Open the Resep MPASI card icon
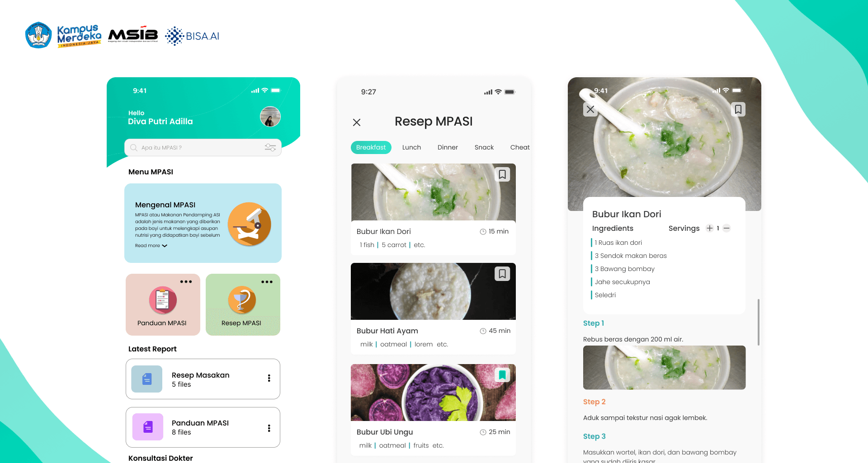 (x=242, y=299)
